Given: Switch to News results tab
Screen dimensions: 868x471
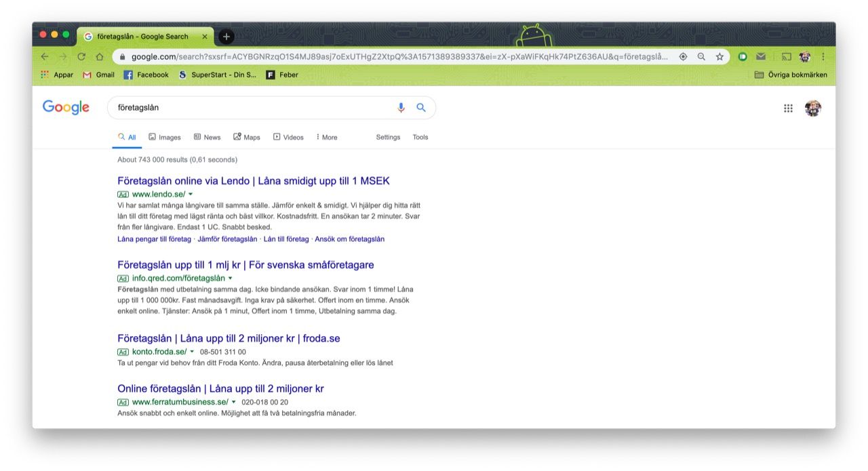Looking at the screenshot, I should pyautogui.click(x=207, y=137).
